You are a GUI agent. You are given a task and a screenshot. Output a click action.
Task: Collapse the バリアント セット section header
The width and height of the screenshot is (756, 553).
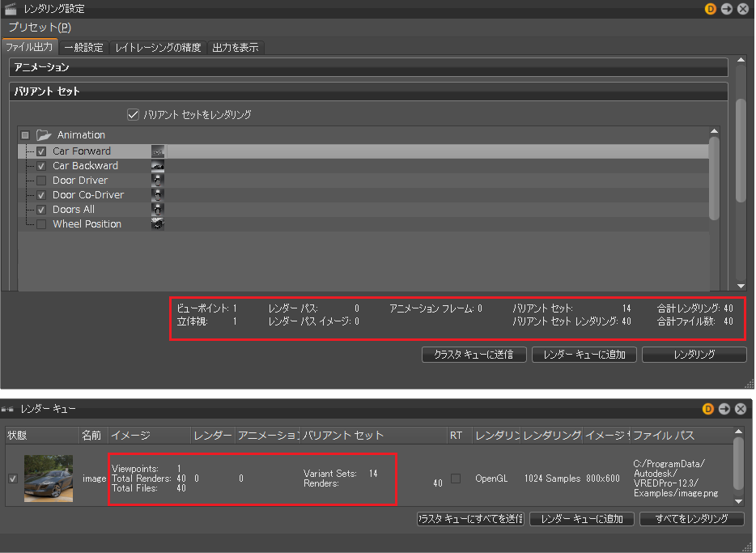(368, 91)
